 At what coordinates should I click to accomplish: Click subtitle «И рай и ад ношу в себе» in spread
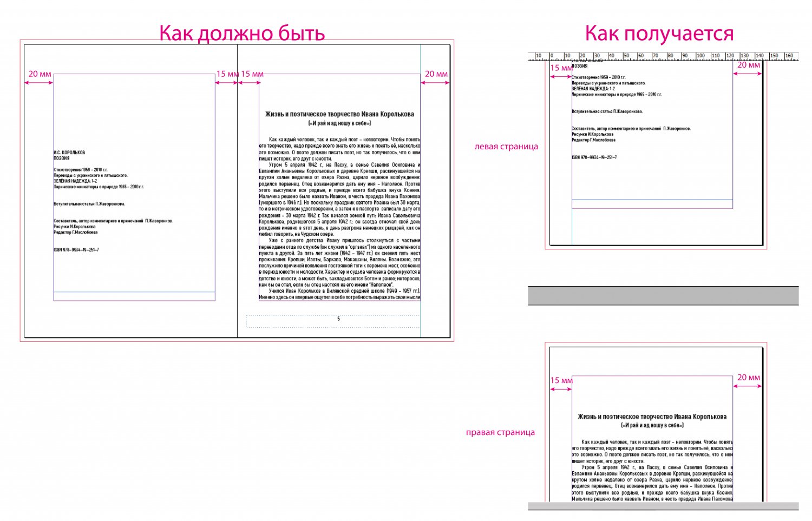[x=339, y=123]
